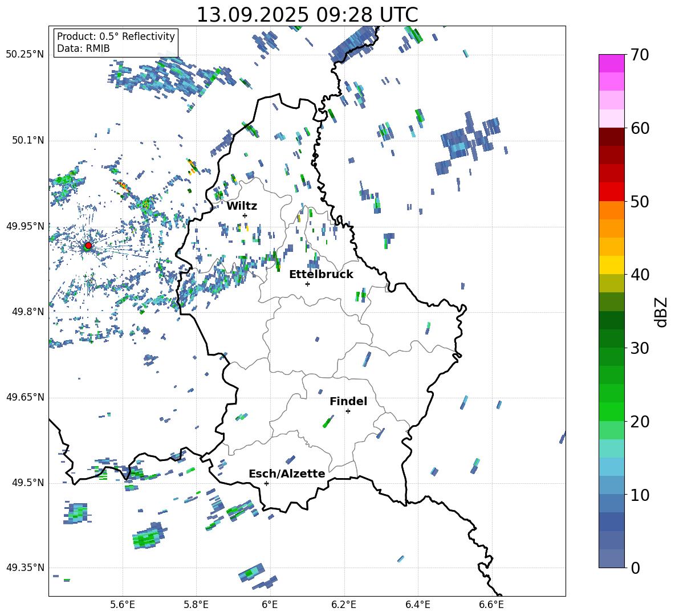This screenshot has width=675, height=616.
Task: Click the 6.2°E longitude label
Action: [344, 605]
